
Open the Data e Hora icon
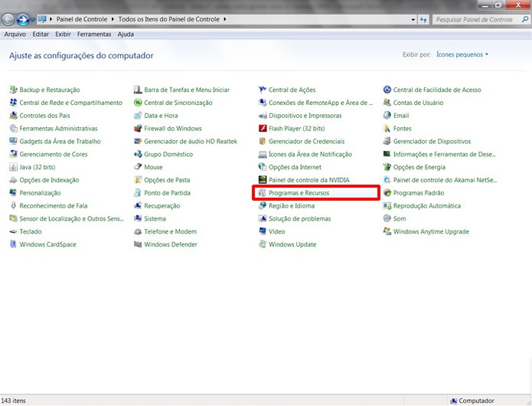(x=138, y=116)
